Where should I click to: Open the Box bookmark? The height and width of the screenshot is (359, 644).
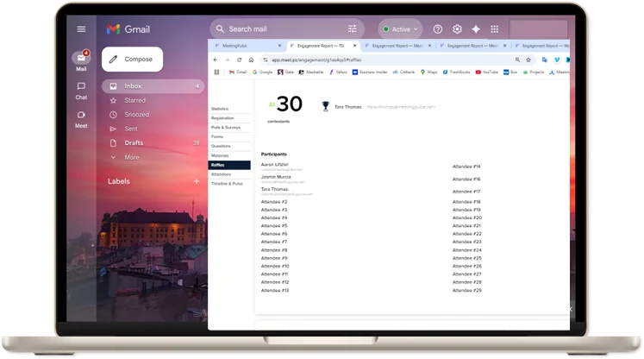pos(510,72)
